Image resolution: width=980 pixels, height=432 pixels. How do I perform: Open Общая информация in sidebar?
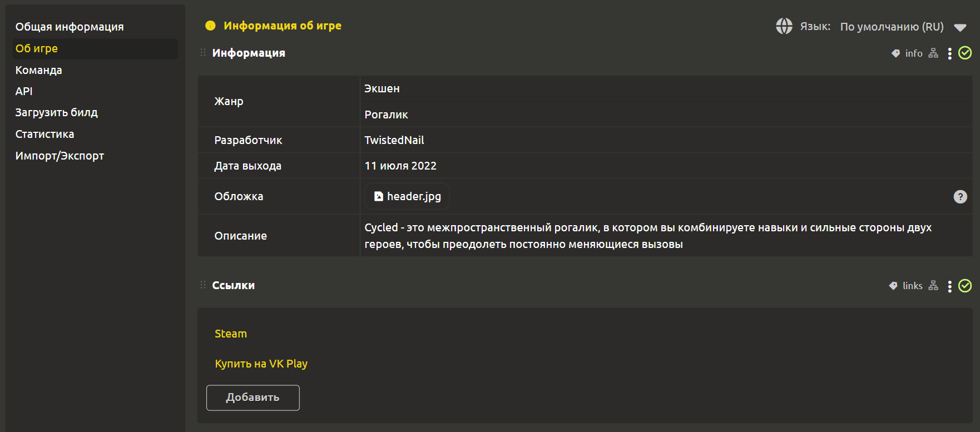pos(70,27)
